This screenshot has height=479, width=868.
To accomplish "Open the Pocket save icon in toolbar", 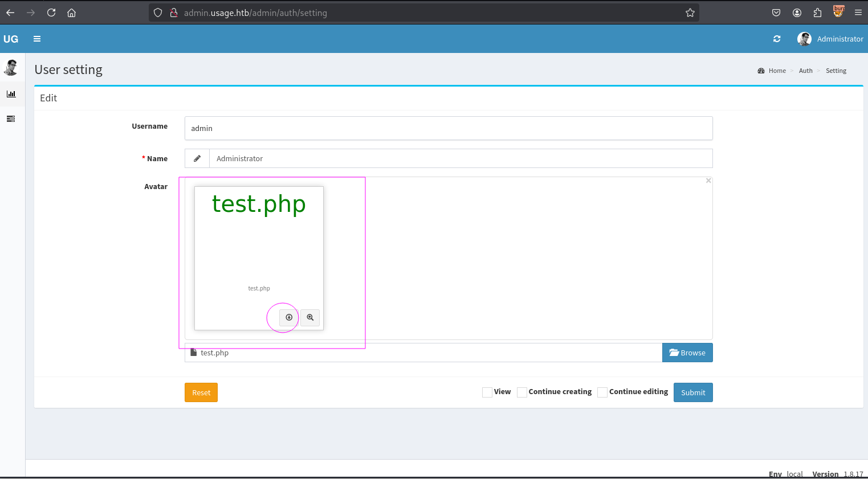I will (776, 13).
